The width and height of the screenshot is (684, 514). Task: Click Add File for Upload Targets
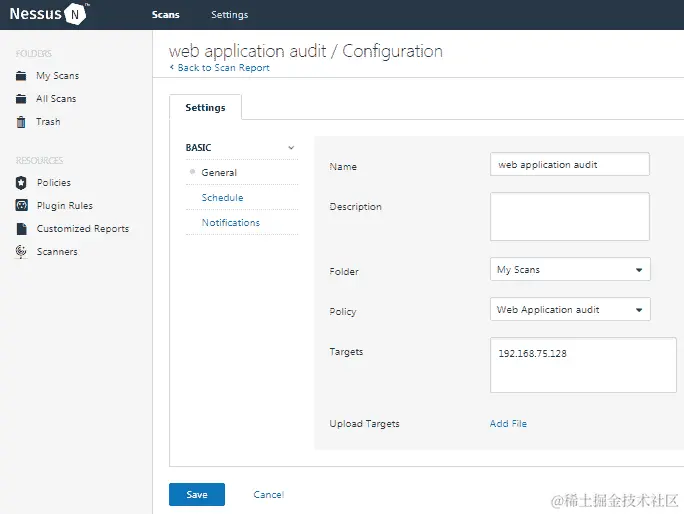coord(508,424)
